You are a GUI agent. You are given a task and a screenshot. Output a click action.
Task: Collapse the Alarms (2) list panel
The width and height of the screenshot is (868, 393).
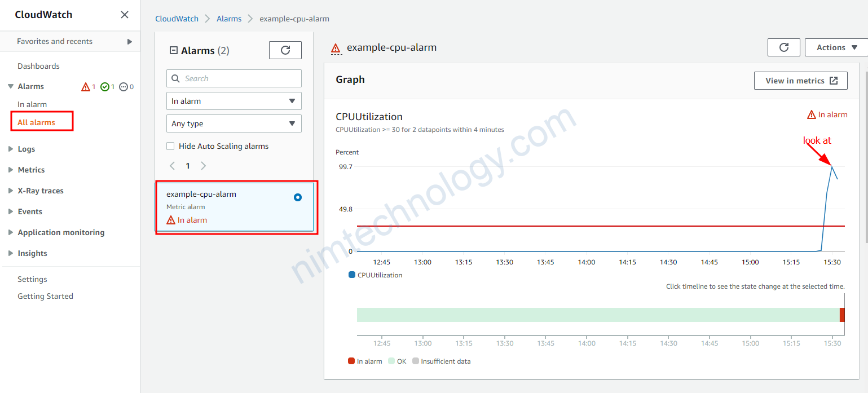pyautogui.click(x=174, y=51)
